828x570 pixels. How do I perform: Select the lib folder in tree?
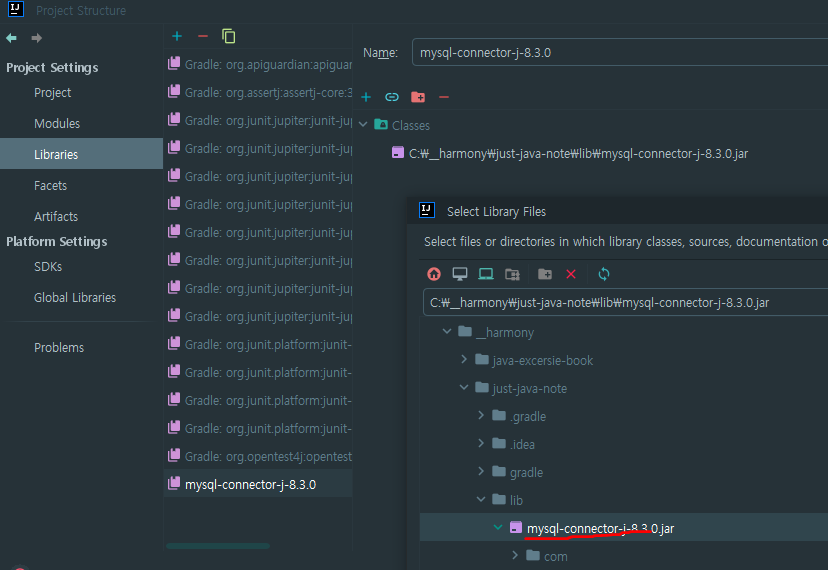[x=516, y=500]
